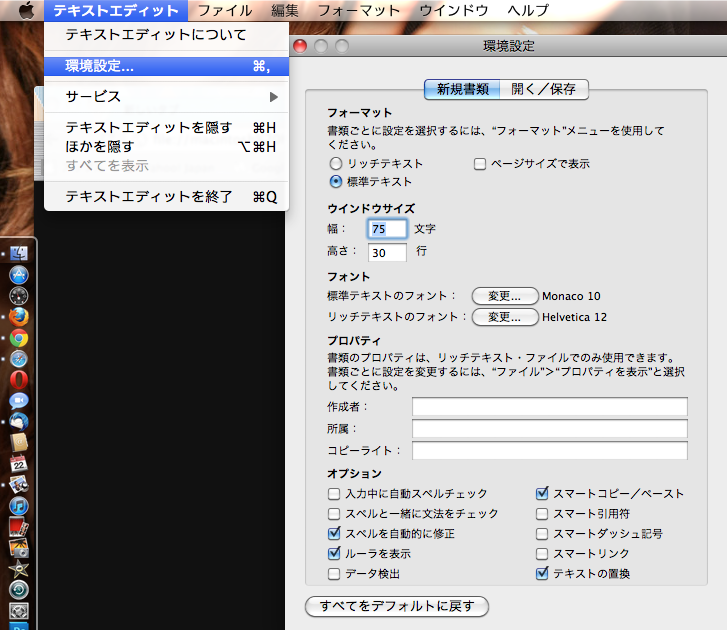727x630 pixels.
Task: Open the Opera browser dock icon
Action: 19,380
